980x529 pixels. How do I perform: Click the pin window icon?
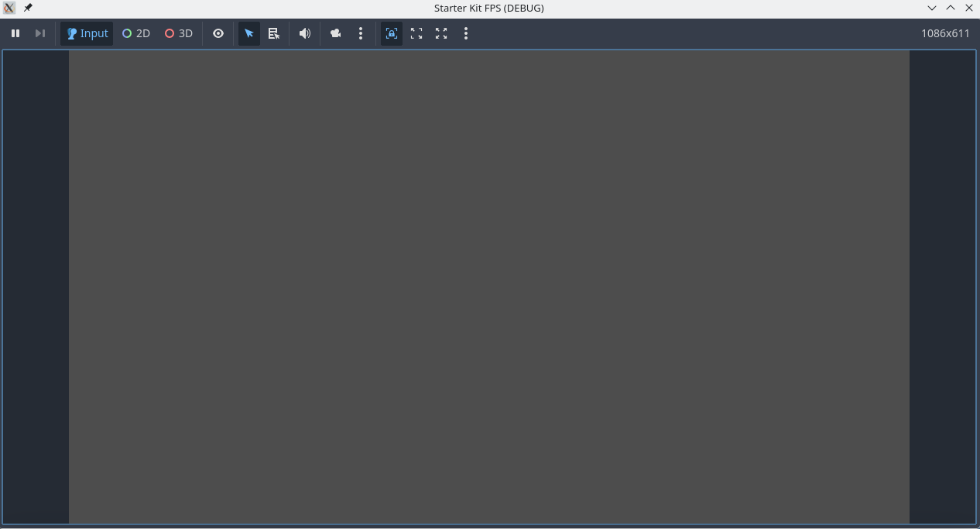28,8
